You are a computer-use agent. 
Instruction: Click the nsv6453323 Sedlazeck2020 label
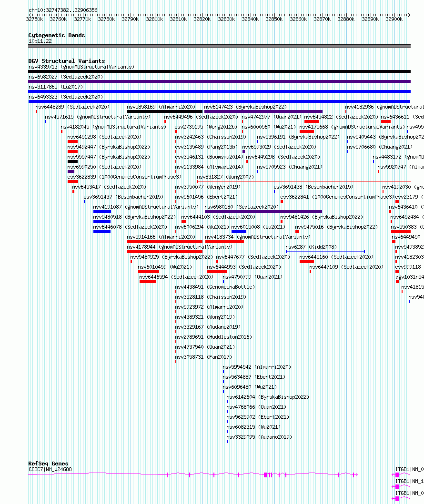[66, 97]
